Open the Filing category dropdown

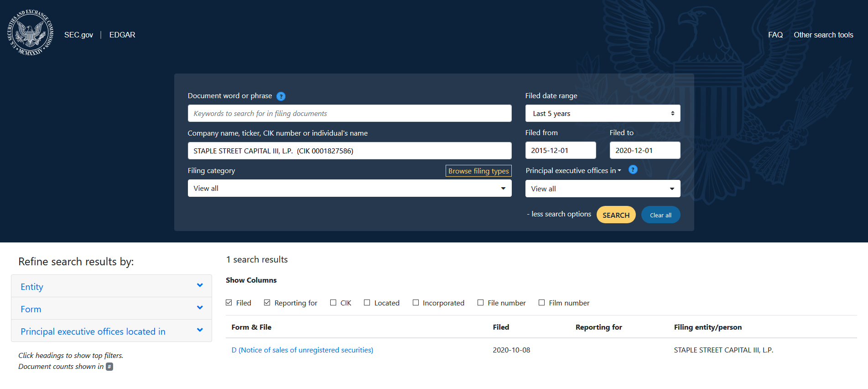(349, 188)
